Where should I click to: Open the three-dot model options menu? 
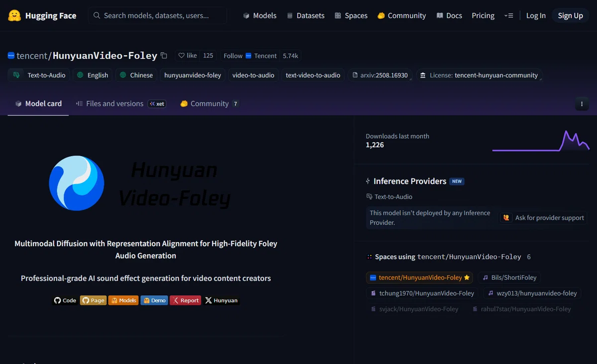[582, 104]
